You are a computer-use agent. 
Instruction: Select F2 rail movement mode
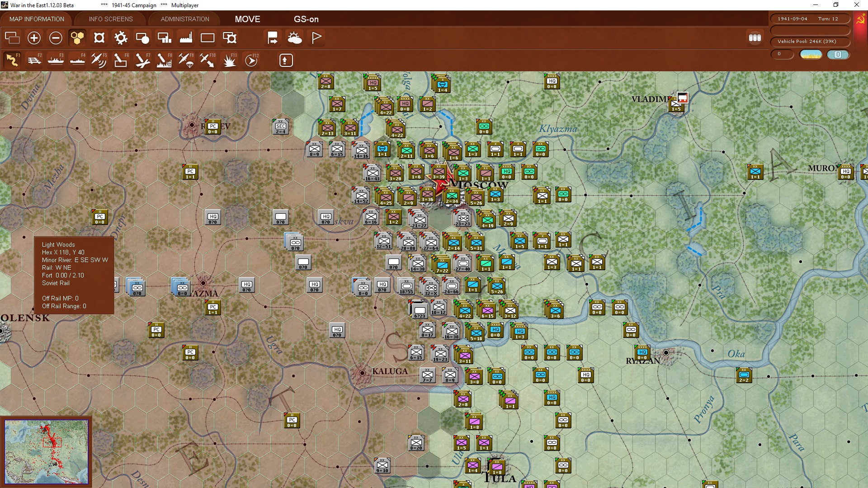pos(34,60)
